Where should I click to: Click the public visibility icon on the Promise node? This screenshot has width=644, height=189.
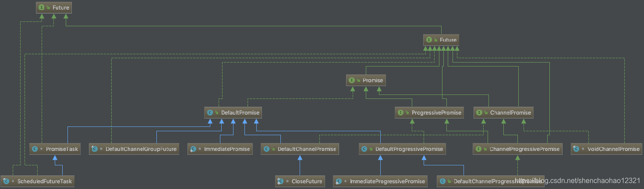[359, 80]
